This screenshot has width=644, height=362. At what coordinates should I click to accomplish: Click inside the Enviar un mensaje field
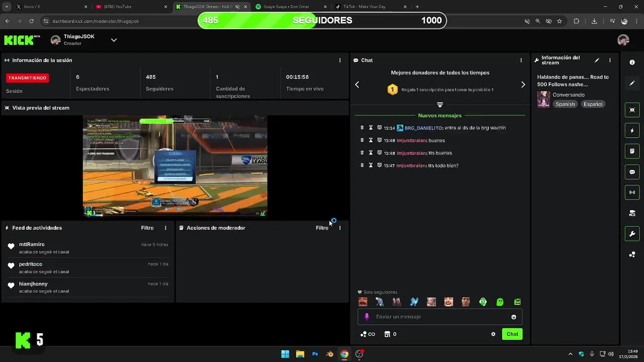440,317
